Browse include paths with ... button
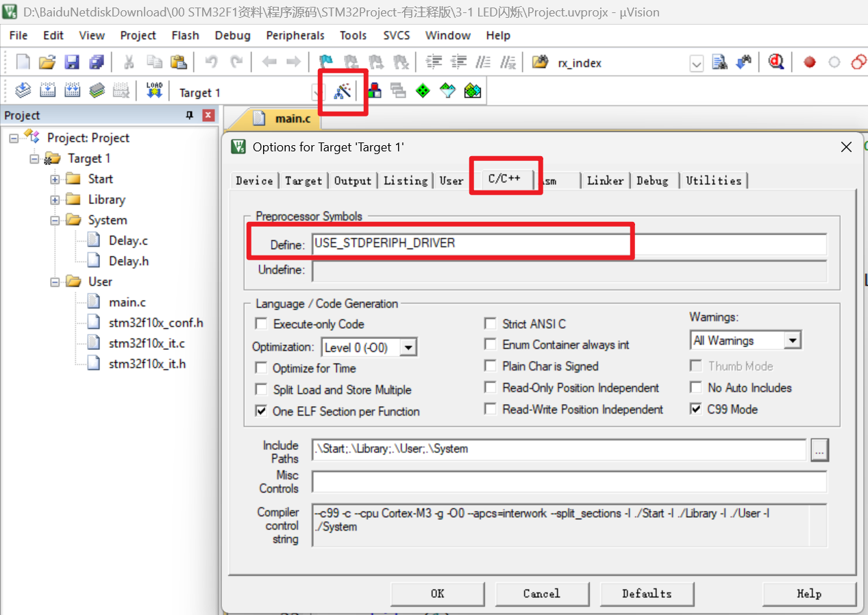 tap(819, 450)
